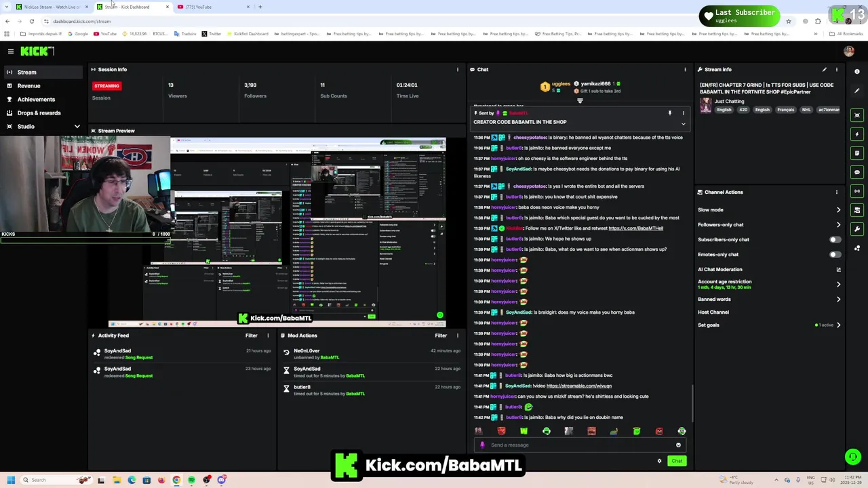This screenshot has height=488, width=868.
Task: Click in the Send a message field
Action: pyautogui.click(x=580, y=445)
